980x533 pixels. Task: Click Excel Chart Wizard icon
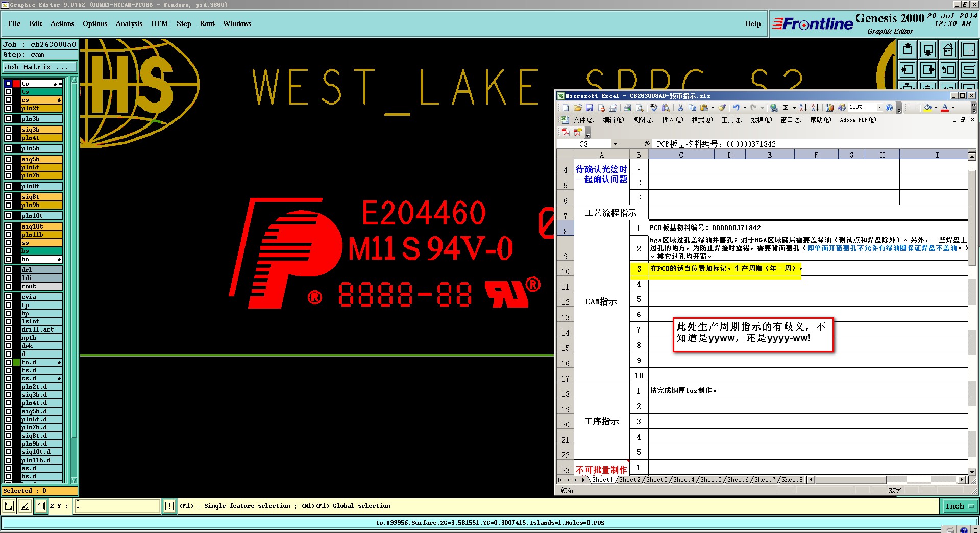830,108
